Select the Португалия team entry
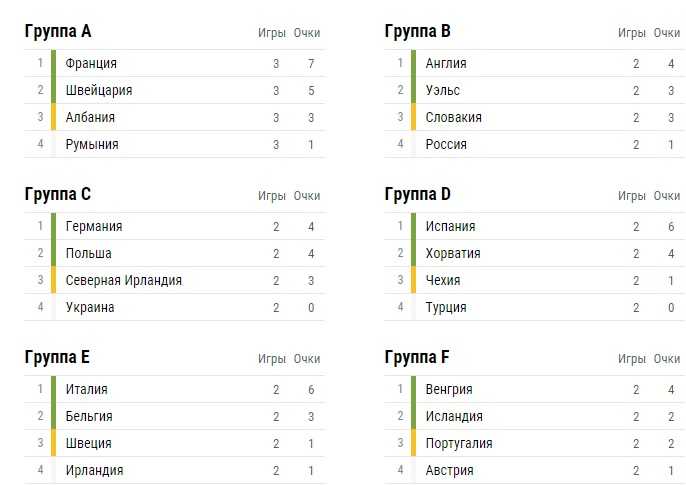The width and height of the screenshot is (686, 485). tap(459, 444)
